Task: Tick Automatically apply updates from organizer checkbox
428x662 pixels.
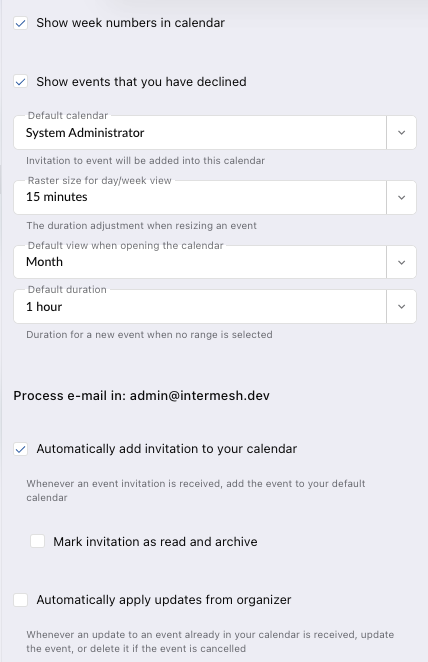Action: (x=21, y=600)
